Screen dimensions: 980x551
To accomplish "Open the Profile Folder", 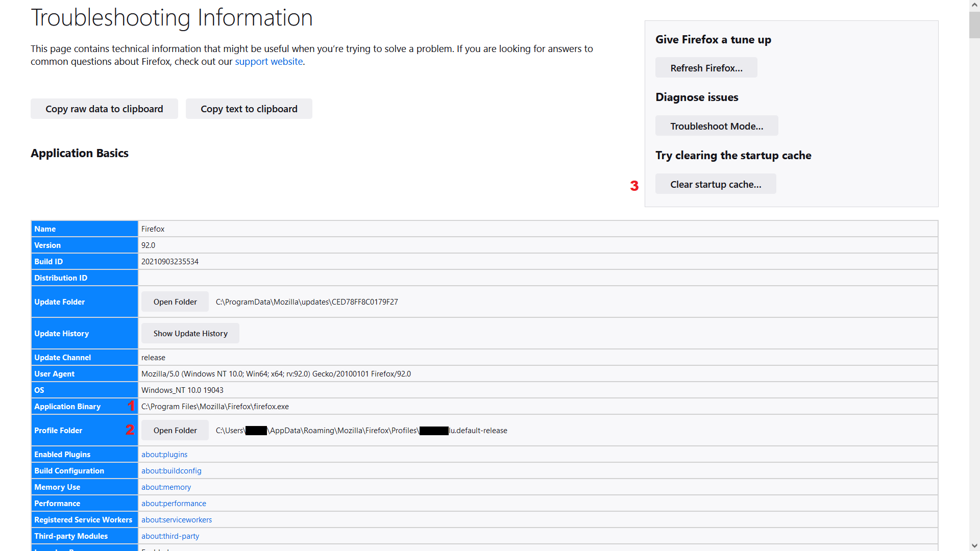I will point(175,430).
